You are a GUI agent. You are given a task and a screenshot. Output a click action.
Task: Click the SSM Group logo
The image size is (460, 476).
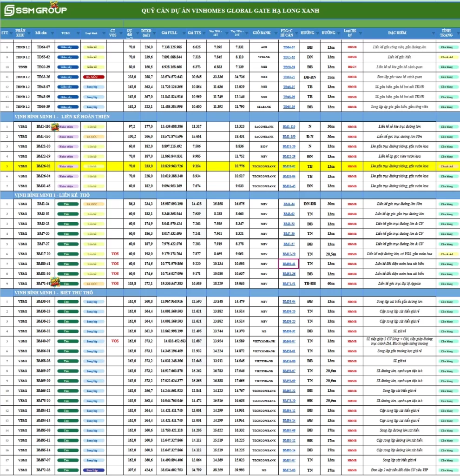click(35, 10)
